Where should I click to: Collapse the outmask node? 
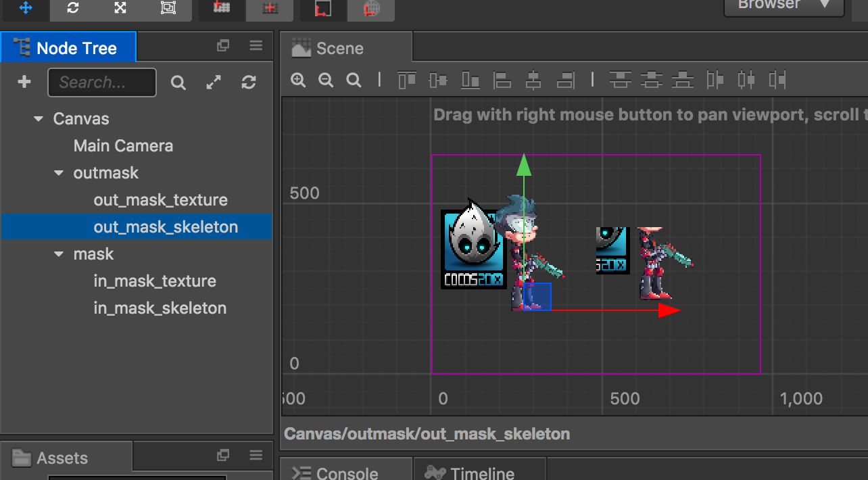coord(59,173)
